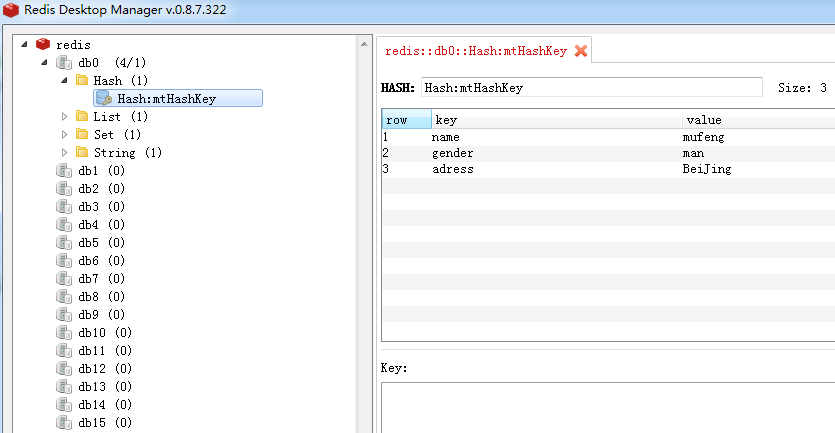Click the db0 database icon

point(64,62)
